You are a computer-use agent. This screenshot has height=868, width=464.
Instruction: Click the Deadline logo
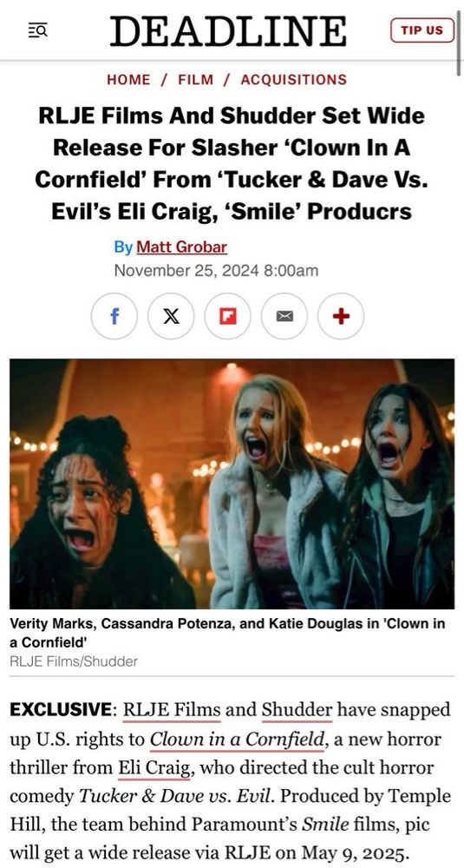point(228,31)
